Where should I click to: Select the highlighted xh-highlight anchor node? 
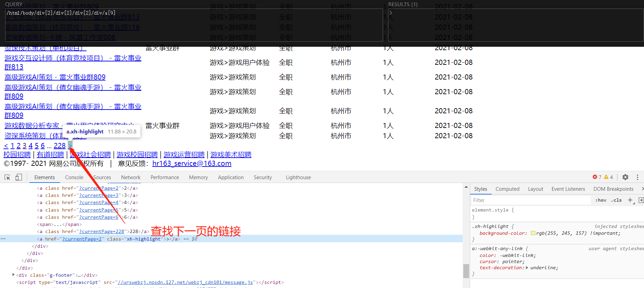click(231, 239)
